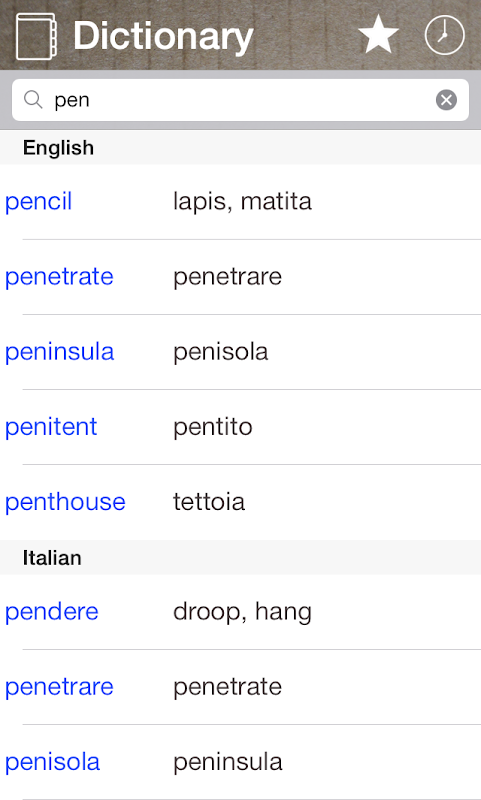The height and width of the screenshot is (800, 481).
Task: Open search history clock icon
Action: 444,35
